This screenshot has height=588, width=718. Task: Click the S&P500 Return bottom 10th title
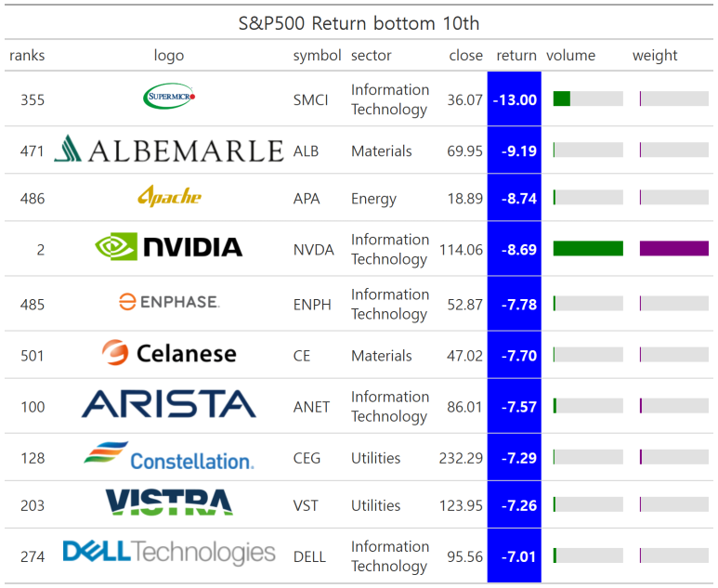(x=359, y=23)
